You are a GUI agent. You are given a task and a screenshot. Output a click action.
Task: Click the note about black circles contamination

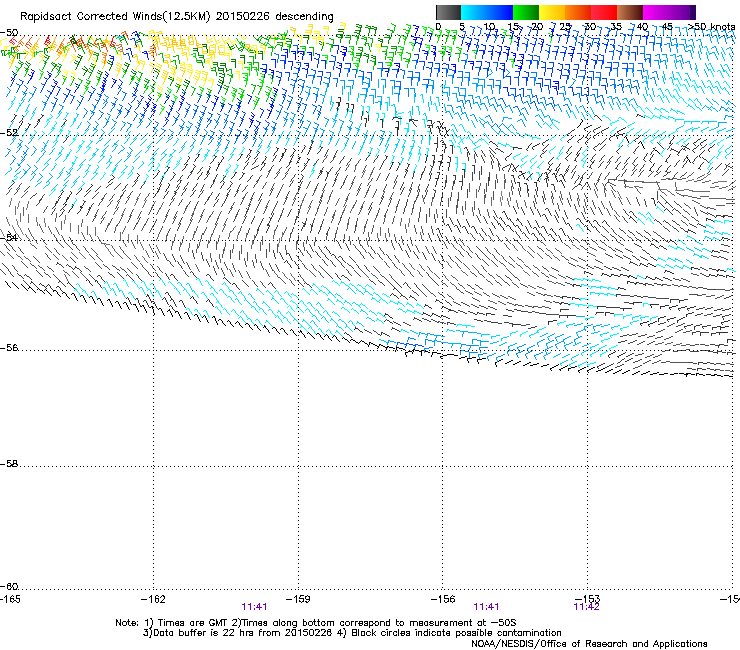pos(449,633)
